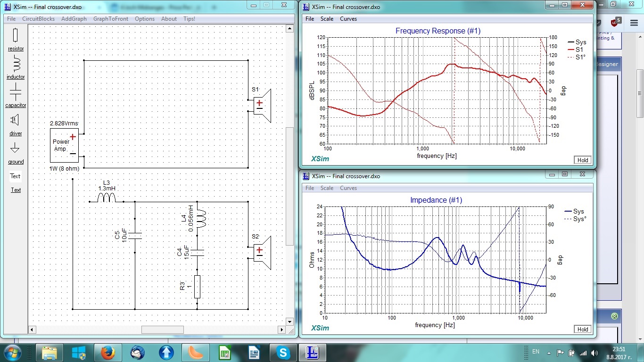Open Scale menu in Frequency Response window
The height and width of the screenshot is (362, 644).
coord(327,19)
